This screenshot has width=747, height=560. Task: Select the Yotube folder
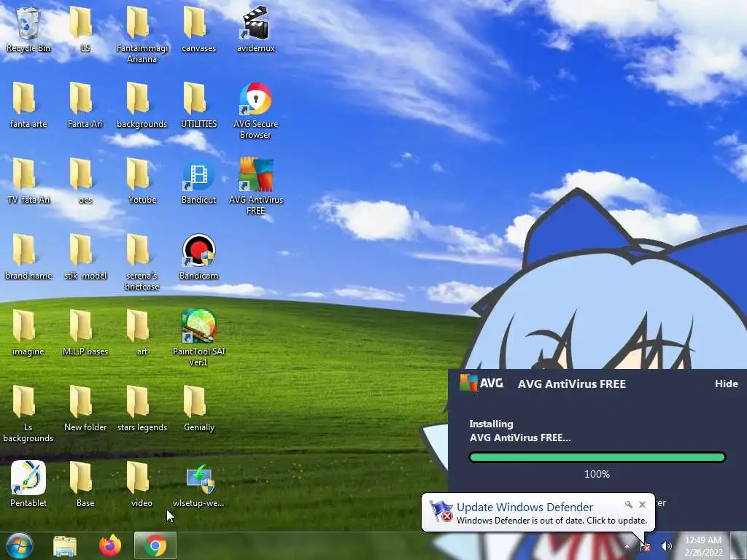pyautogui.click(x=142, y=181)
